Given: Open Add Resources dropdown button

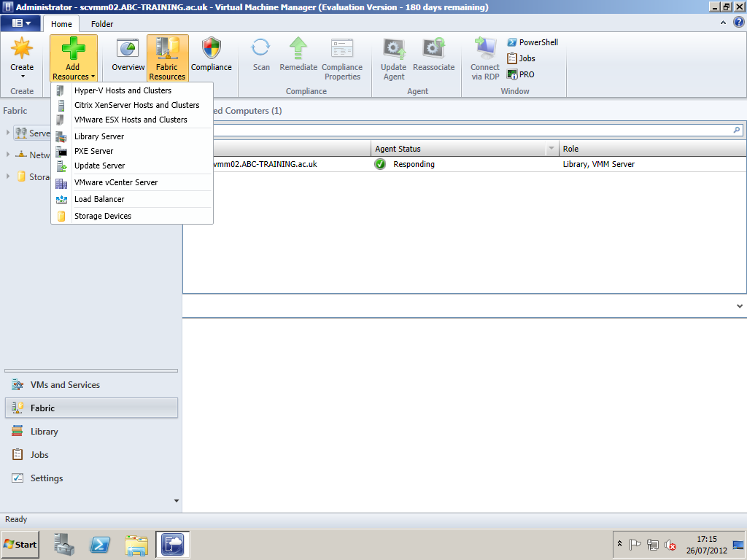Looking at the screenshot, I should [x=74, y=58].
